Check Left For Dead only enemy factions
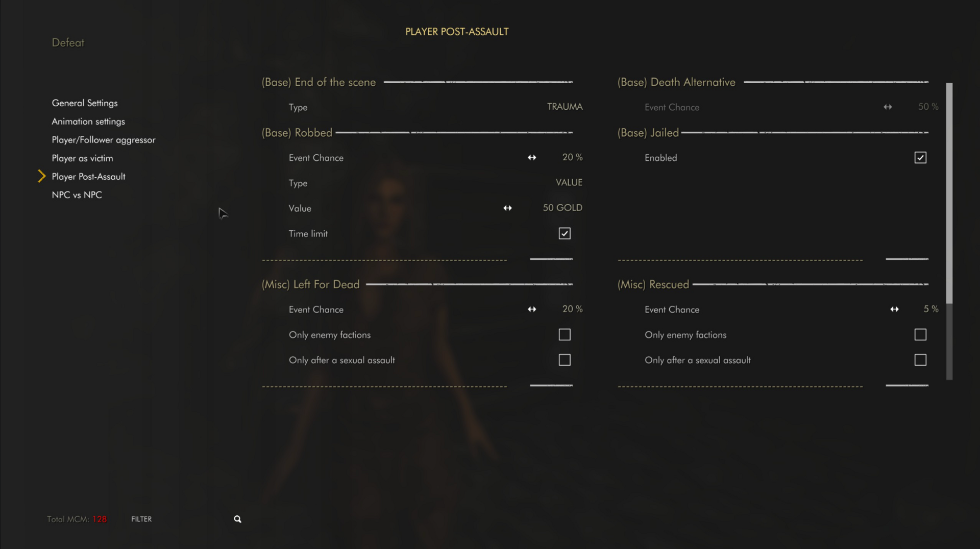980x549 pixels. pos(565,335)
